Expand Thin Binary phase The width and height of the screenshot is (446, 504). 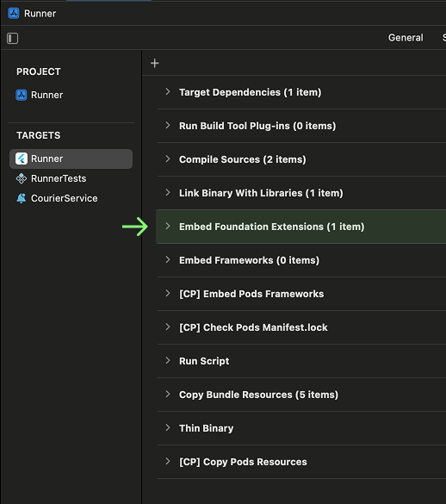pos(167,428)
